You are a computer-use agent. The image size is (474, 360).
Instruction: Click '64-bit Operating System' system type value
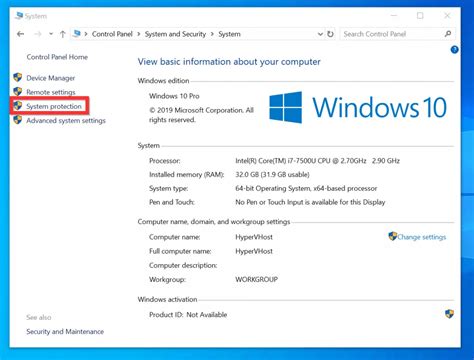306,188
